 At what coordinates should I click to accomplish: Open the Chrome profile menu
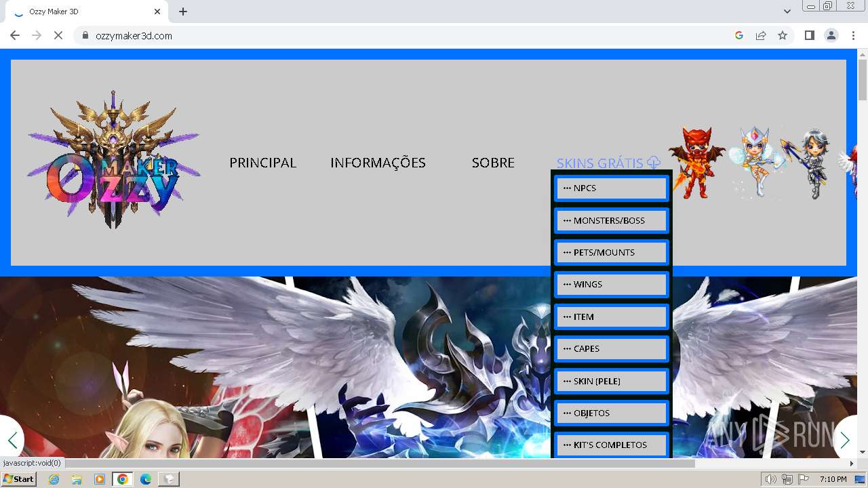[831, 35]
